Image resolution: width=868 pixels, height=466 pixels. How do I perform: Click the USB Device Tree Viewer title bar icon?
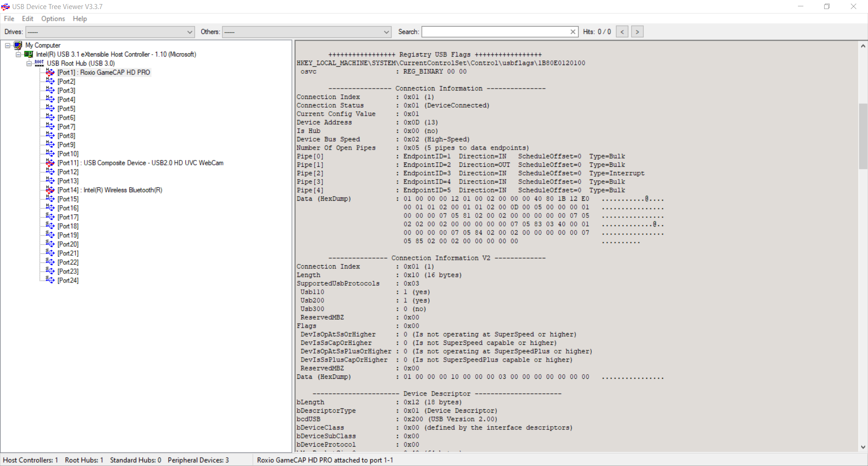pos(5,6)
